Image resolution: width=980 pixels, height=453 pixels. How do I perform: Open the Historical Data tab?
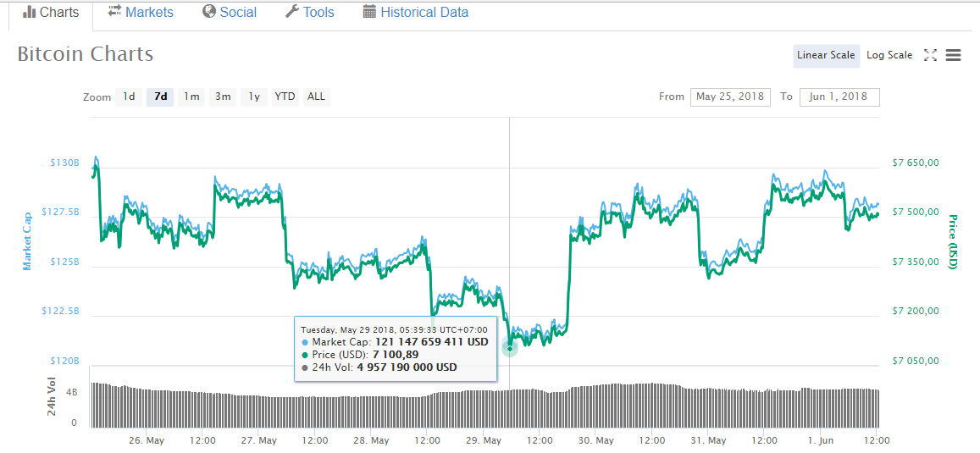416,12
